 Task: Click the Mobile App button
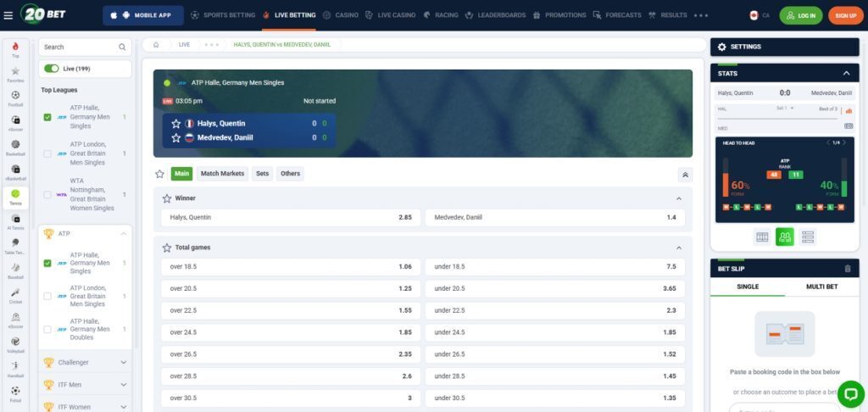click(x=142, y=15)
